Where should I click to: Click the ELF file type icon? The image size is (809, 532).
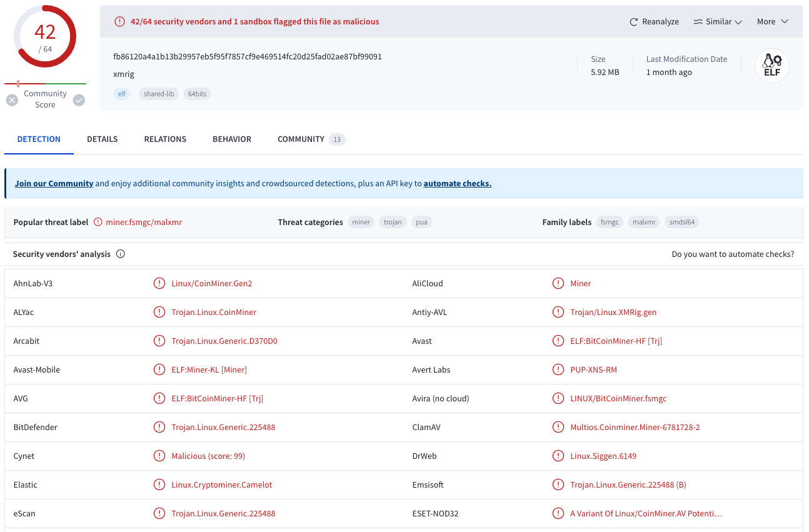(x=772, y=66)
